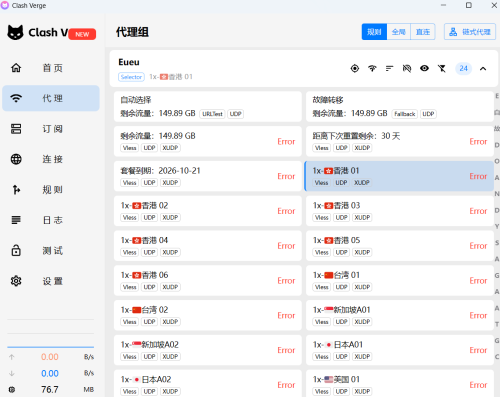Retest delay via Error on 香港 02
500x397 pixels.
(286, 211)
